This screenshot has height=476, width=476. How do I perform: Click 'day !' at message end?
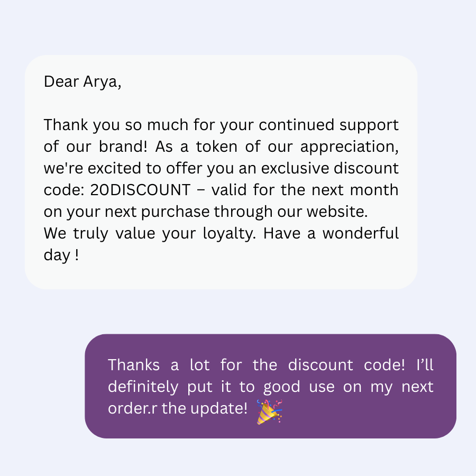[61, 255]
